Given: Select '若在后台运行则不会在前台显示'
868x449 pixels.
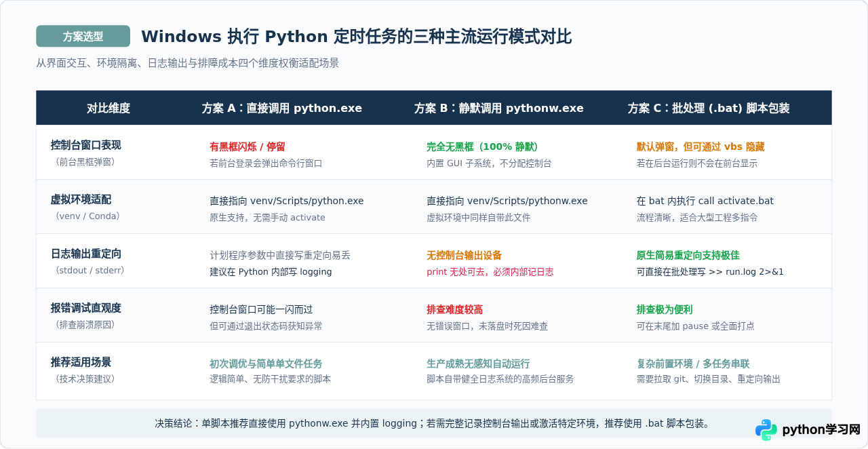Looking at the screenshot, I should [696, 163].
